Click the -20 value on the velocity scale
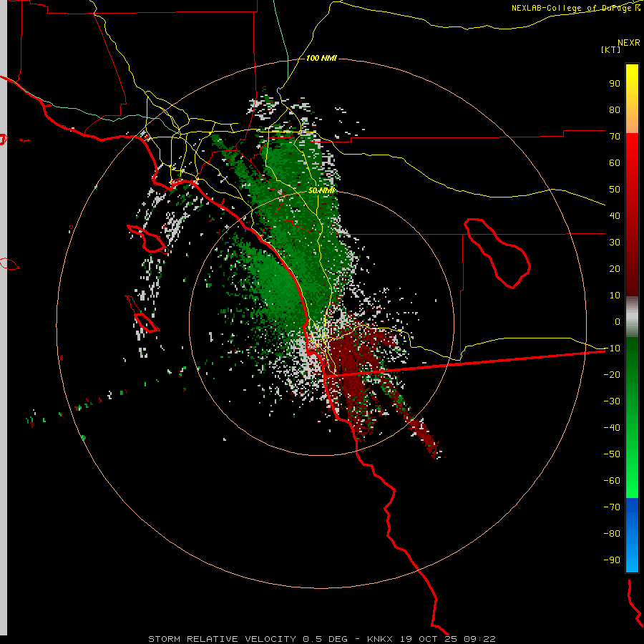The width and height of the screenshot is (644, 644). coord(612,374)
